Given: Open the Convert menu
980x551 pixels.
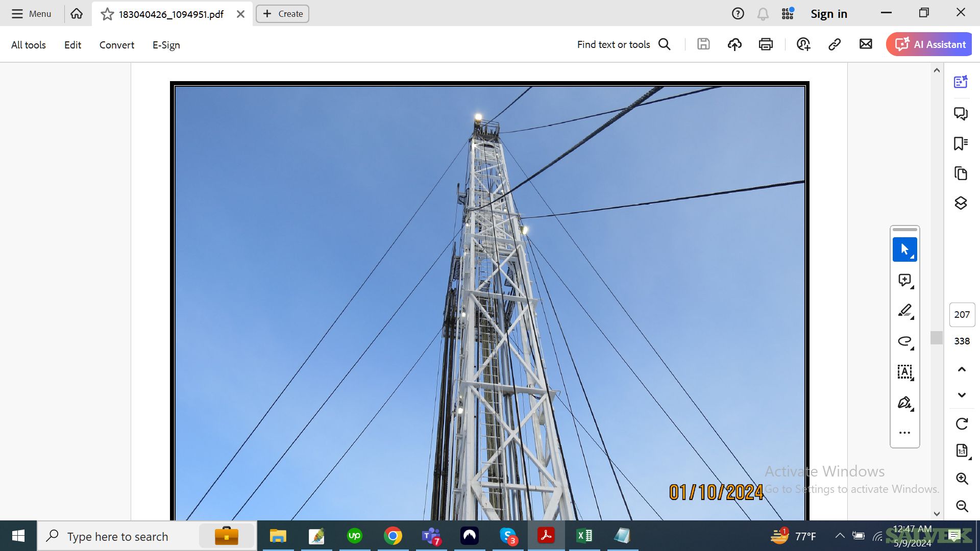Looking at the screenshot, I should point(117,45).
